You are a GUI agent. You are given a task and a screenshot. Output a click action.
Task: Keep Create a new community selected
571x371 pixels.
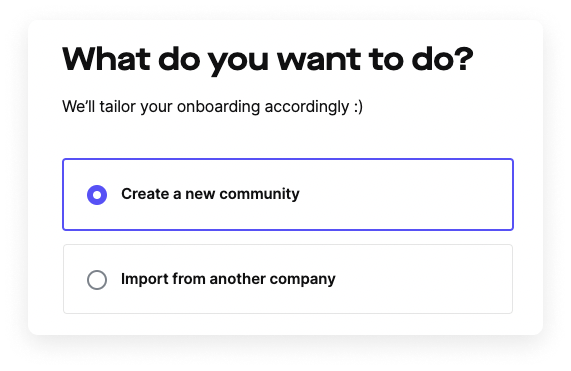pyautogui.click(x=97, y=195)
